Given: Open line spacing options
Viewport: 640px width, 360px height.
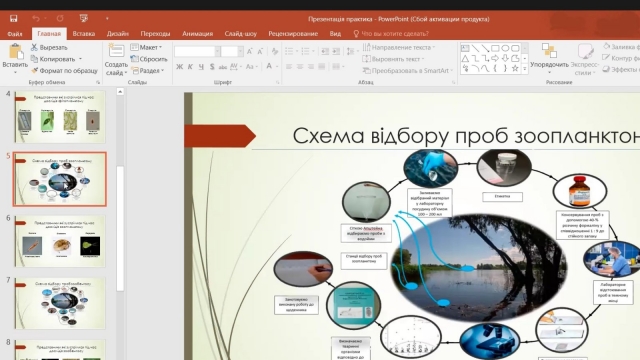Looking at the screenshot, I should tap(351, 51).
